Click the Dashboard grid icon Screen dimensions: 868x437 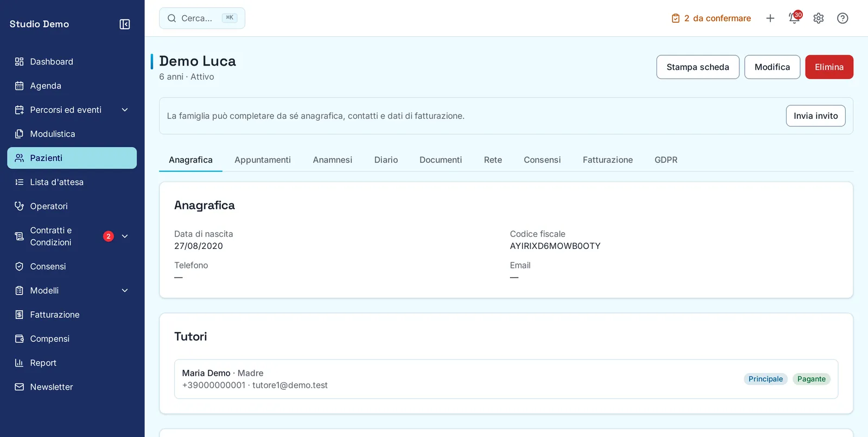(20, 62)
